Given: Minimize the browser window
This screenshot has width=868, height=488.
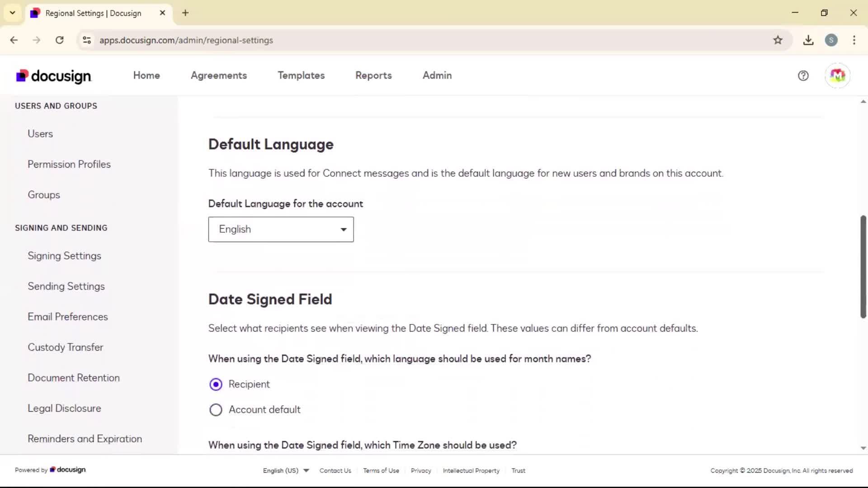Looking at the screenshot, I should coord(795,13).
